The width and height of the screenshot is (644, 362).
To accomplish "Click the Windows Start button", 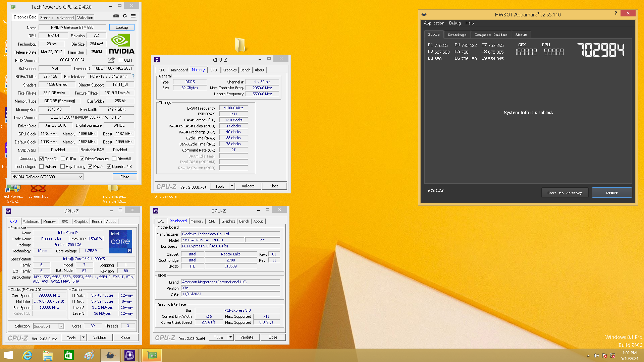I will [x=8, y=355].
